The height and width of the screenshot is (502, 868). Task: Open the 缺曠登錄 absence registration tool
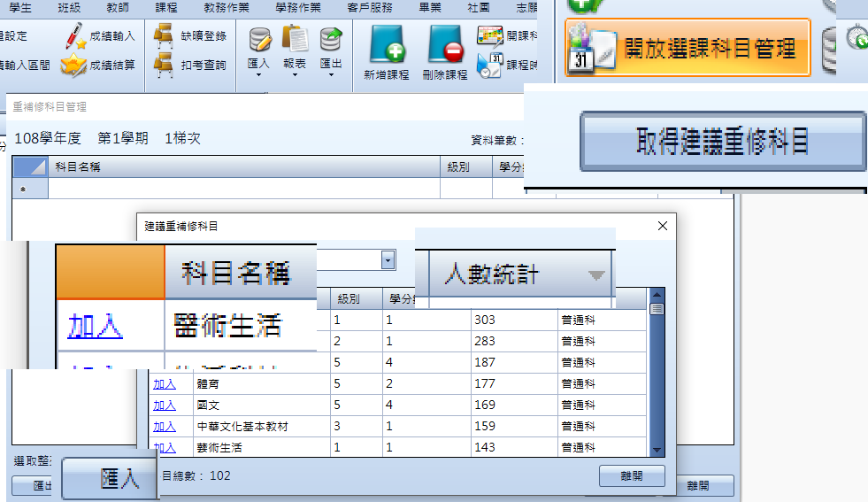point(190,36)
